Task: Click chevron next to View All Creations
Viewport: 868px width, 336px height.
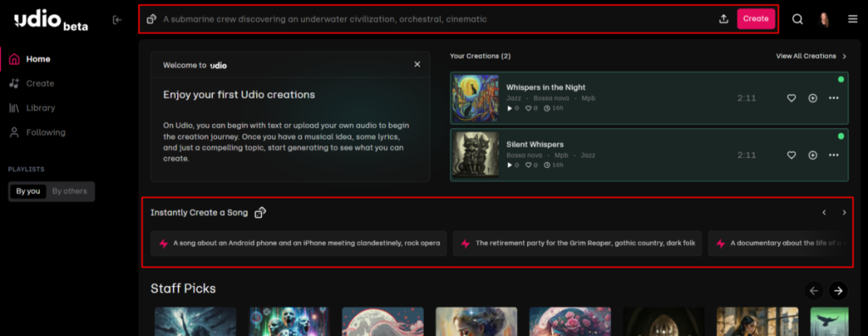Action: [844, 56]
